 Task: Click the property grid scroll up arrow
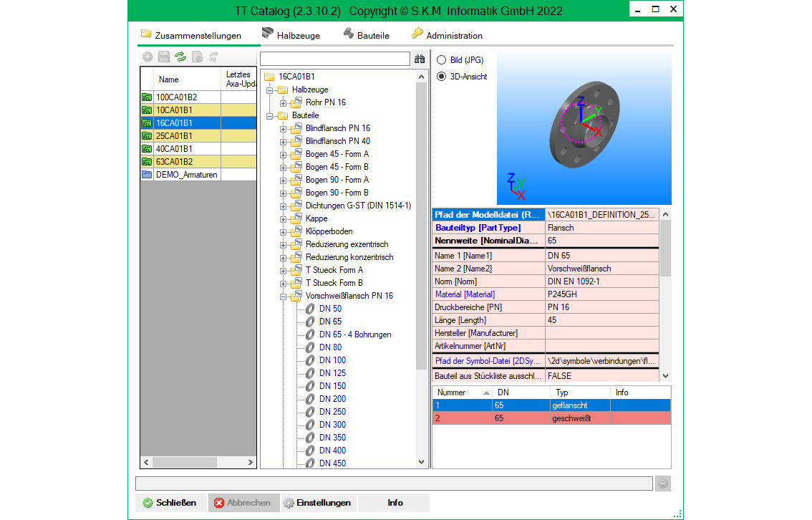(666, 214)
